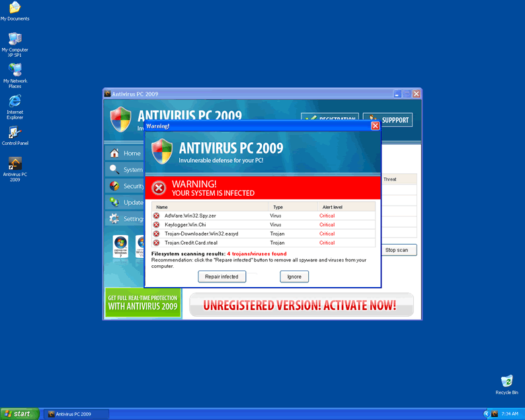
Task: Stop the running scan
Action: [x=399, y=250]
